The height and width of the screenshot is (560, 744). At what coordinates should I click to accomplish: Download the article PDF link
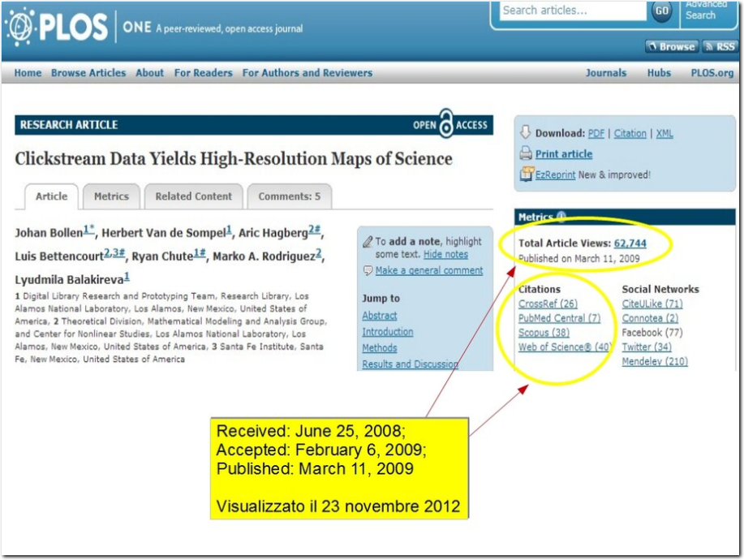(596, 133)
